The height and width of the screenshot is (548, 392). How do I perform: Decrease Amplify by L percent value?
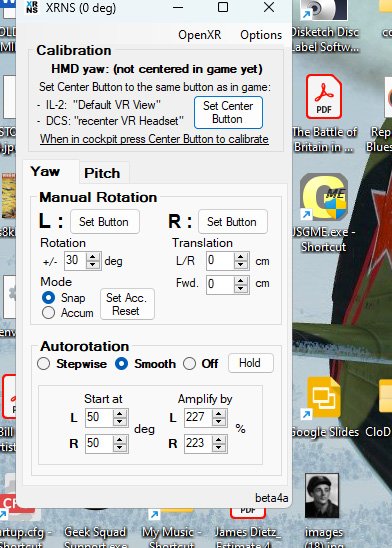[x=219, y=421]
